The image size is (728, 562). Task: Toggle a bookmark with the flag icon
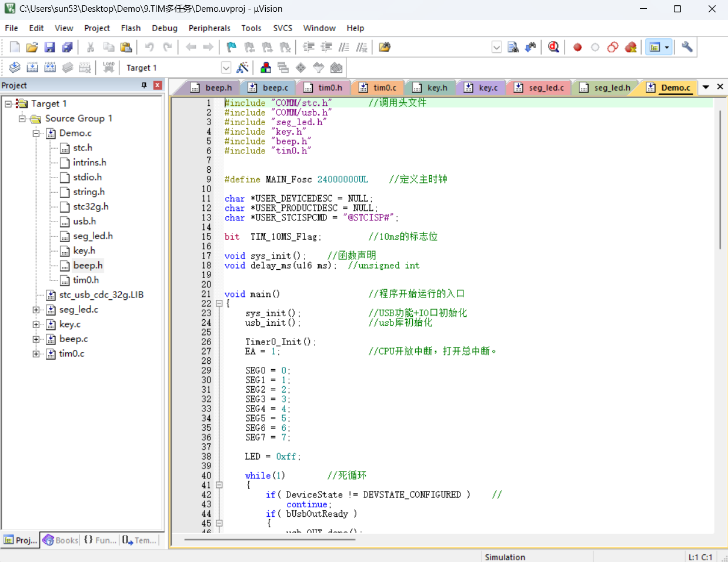231,47
